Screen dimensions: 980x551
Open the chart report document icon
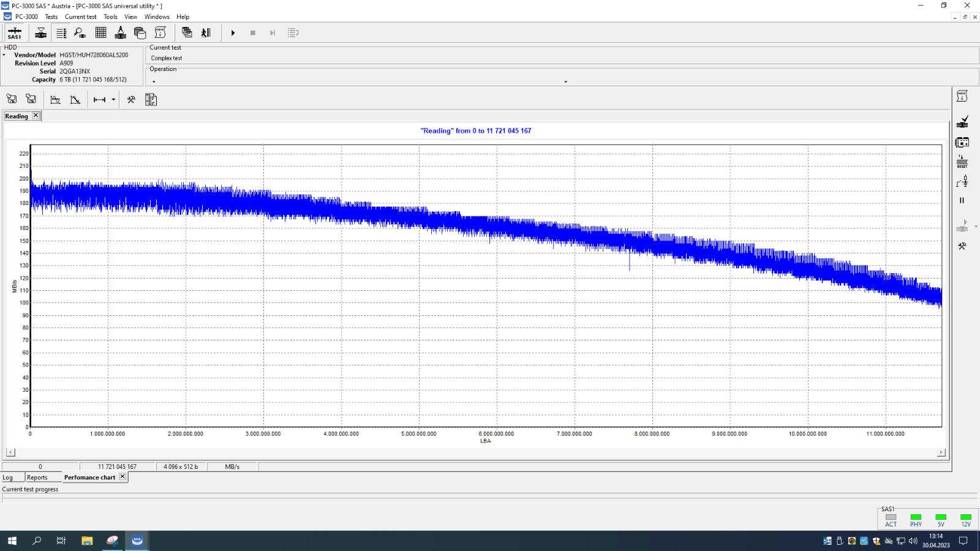click(x=151, y=100)
